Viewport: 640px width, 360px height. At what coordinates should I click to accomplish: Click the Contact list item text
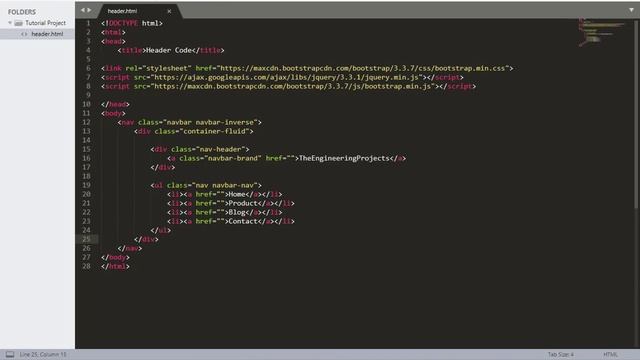click(243, 221)
